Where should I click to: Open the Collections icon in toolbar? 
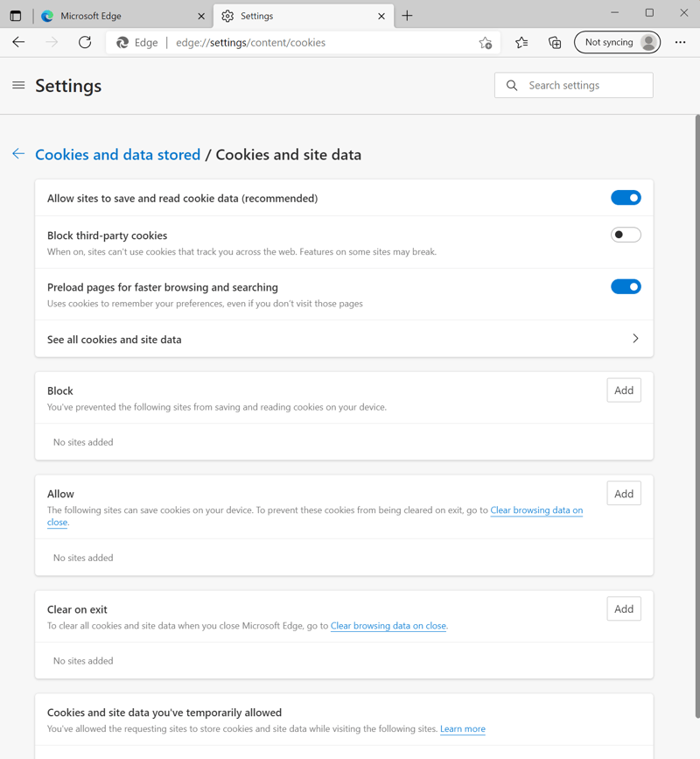click(555, 42)
